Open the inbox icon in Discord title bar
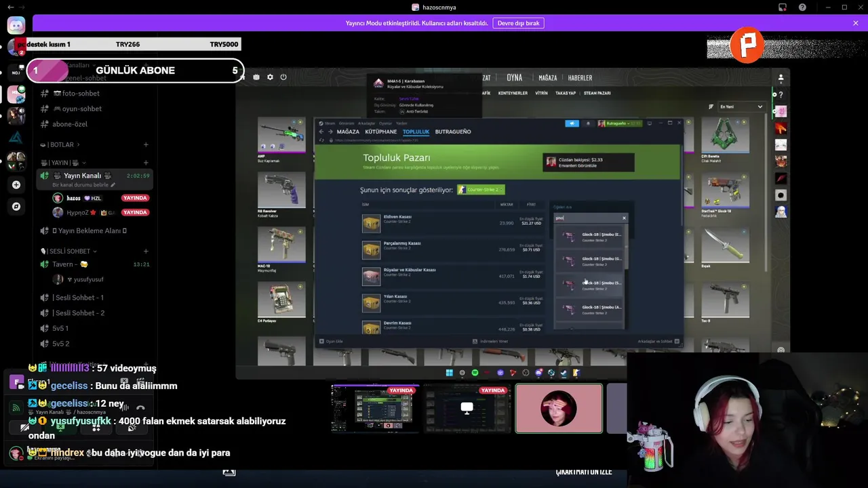Image resolution: width=868 pixels, height=488 pixels. 783,7
